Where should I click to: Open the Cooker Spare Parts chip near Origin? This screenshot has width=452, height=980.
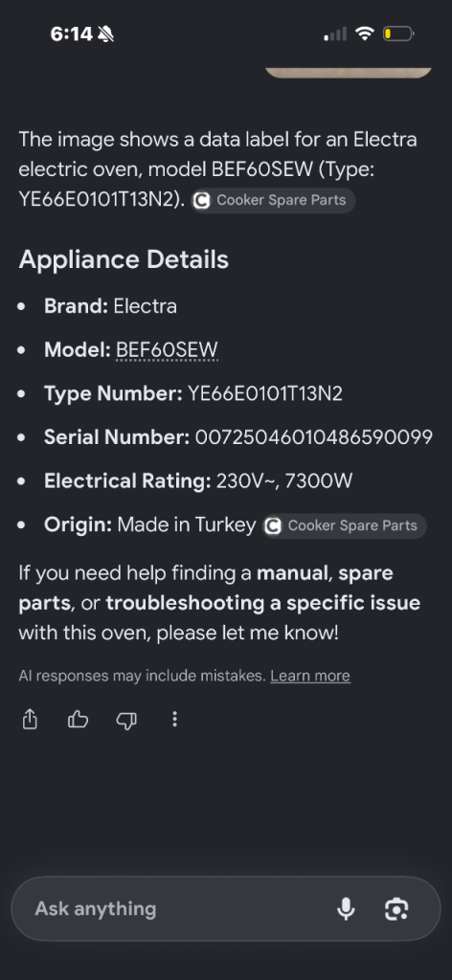(345, 526)
